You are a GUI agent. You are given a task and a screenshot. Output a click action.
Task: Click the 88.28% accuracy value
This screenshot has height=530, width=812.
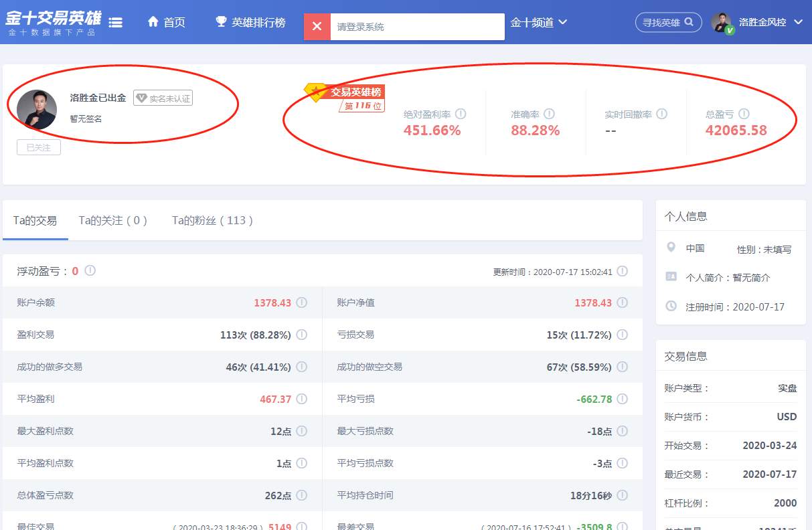(536, 130)
